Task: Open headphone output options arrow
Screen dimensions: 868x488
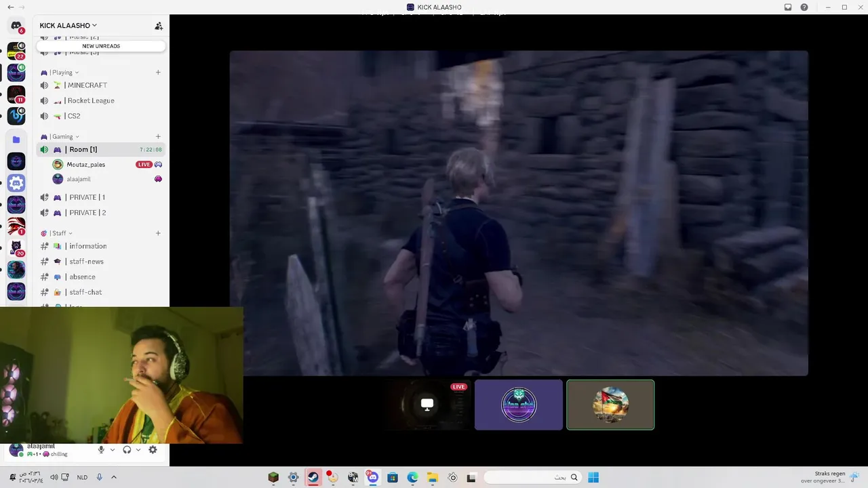Action: [x=138, y=449]
